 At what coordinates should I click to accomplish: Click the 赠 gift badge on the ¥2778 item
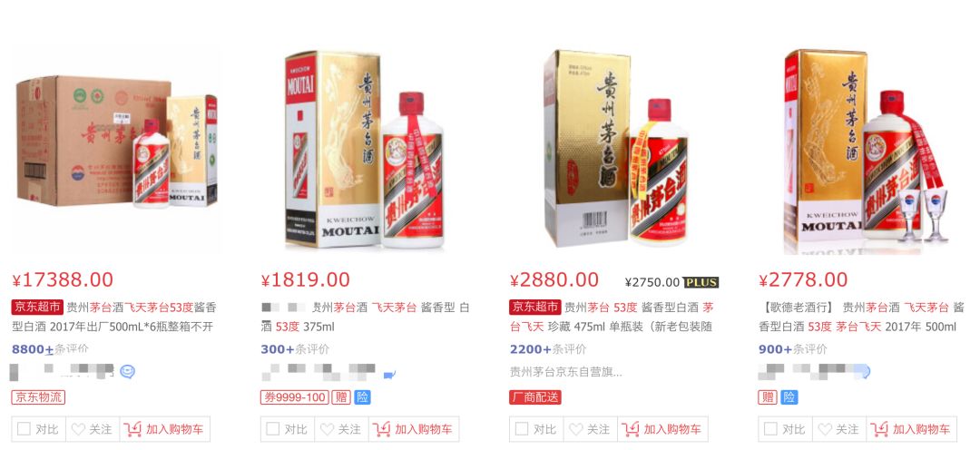[768, 396]
